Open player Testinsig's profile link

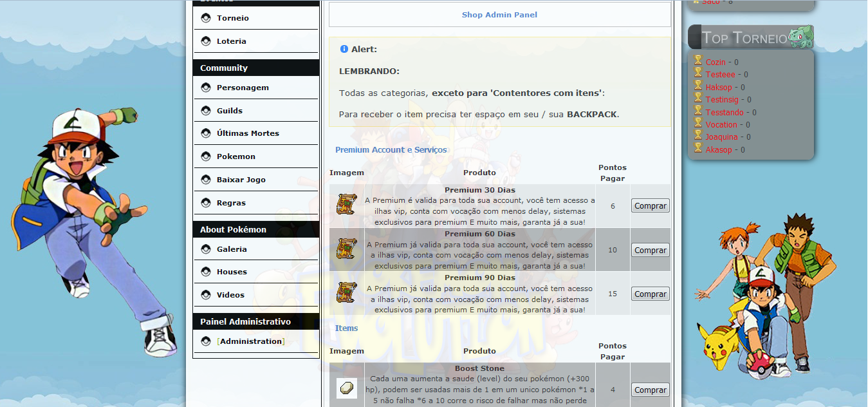click(722, 100)
